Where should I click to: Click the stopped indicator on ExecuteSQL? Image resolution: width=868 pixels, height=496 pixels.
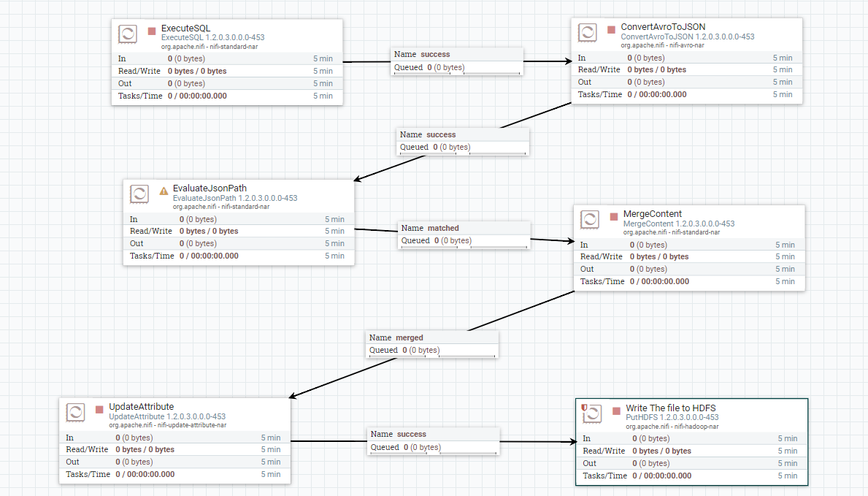coord(151,31)
